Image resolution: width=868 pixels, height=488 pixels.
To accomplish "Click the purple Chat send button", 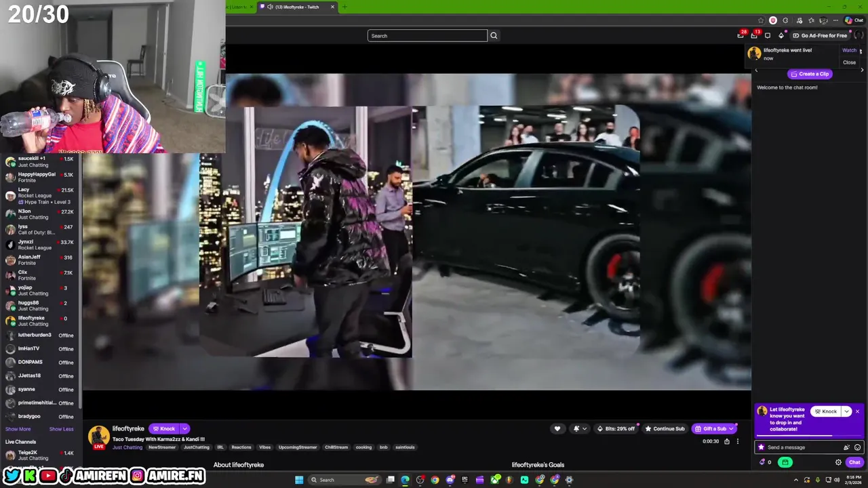I will tap(854, 462).
